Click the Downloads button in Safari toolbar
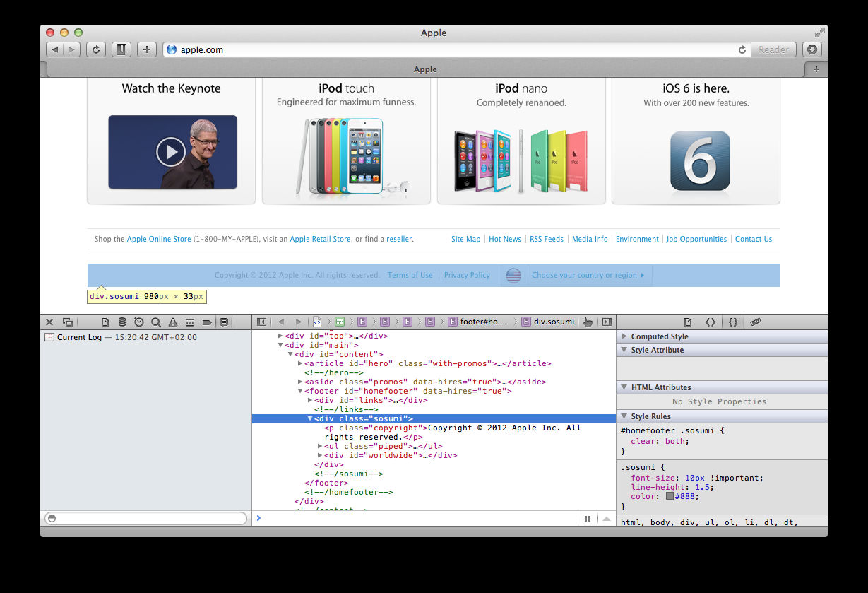This screenshot has height=593, width=868. [x=812, y=49]
